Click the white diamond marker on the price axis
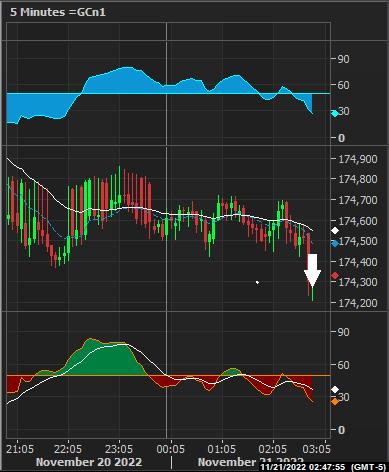 (x=335, y=231)
